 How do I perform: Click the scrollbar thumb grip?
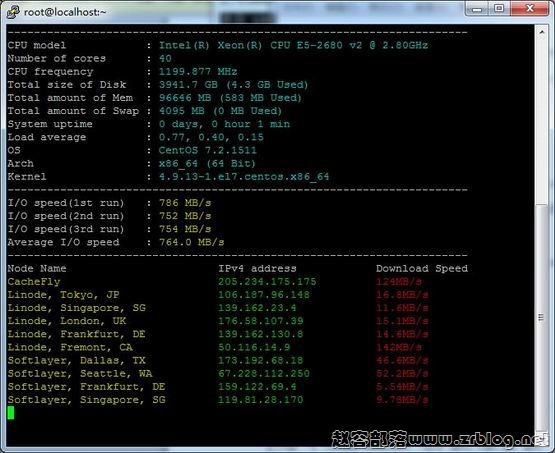pyautogui.click(x=541, y=317)
